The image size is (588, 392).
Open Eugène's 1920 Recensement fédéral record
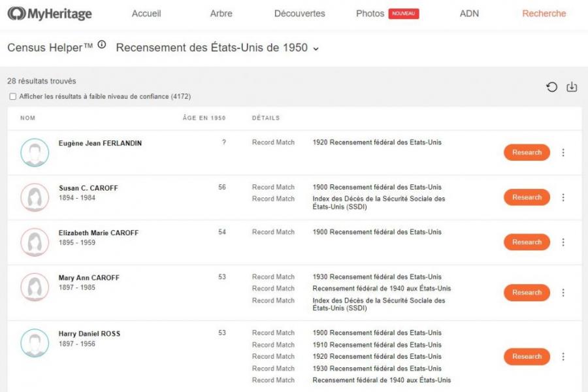coord(377,142)
